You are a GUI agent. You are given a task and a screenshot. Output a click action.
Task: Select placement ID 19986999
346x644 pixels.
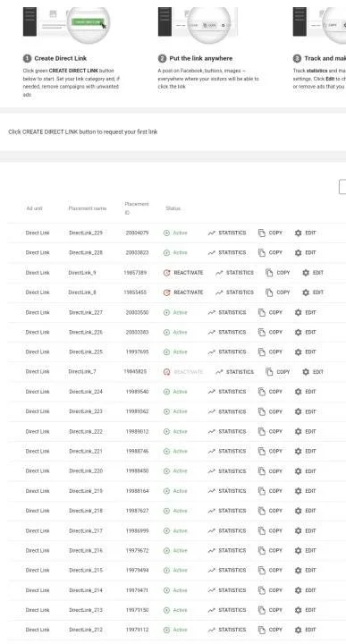(x=137, y=531)
